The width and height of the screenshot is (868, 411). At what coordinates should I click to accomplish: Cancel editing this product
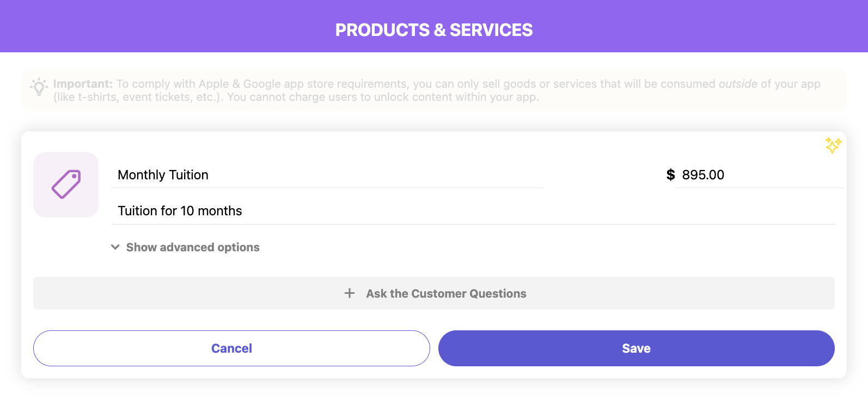tap(231, 348)
